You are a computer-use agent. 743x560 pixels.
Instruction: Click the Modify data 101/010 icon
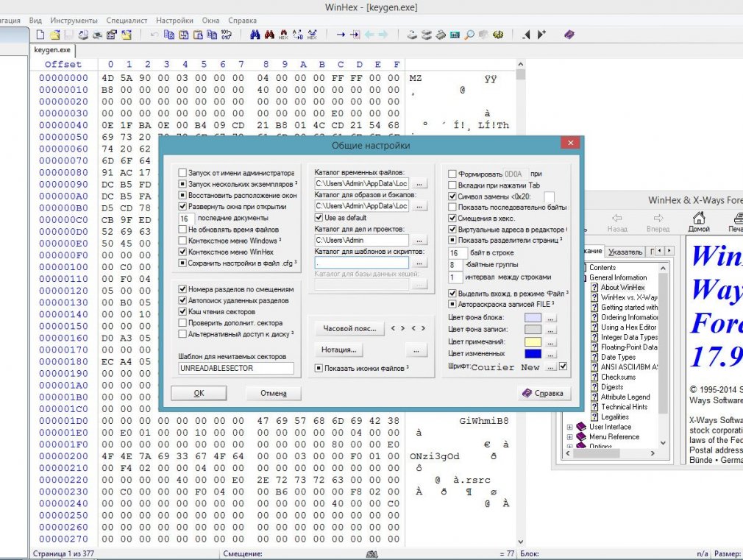click(x=226, y=35)
